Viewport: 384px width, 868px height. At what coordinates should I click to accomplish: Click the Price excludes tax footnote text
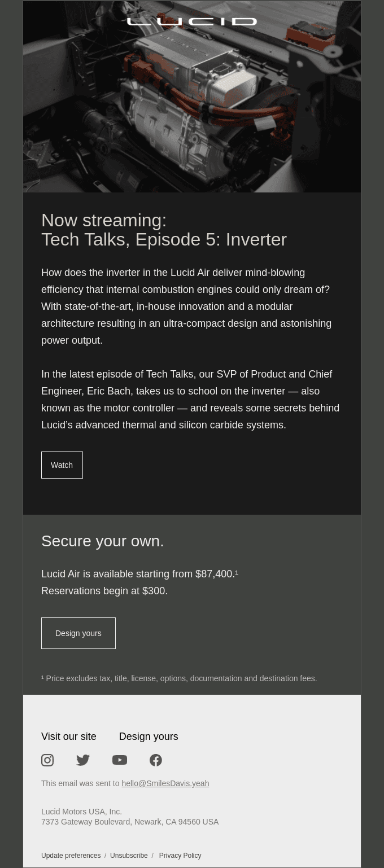[x=179, y=678]
